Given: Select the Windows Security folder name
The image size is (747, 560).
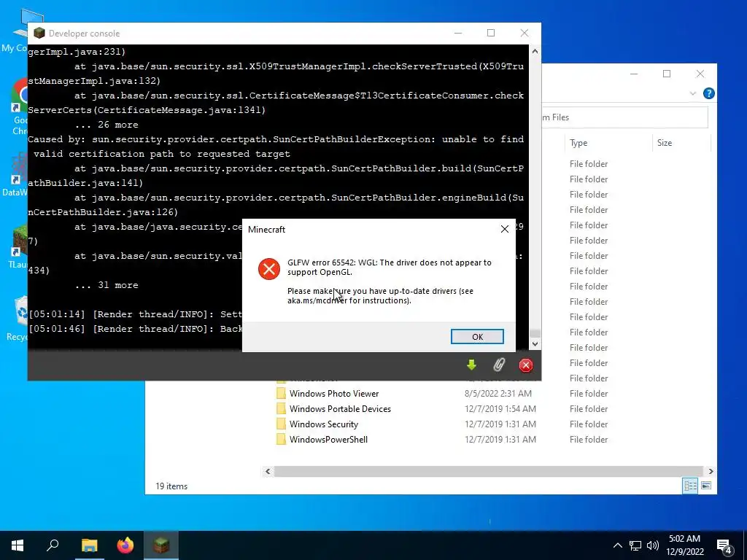Looking at the screenshot, I should coord(323,424).
